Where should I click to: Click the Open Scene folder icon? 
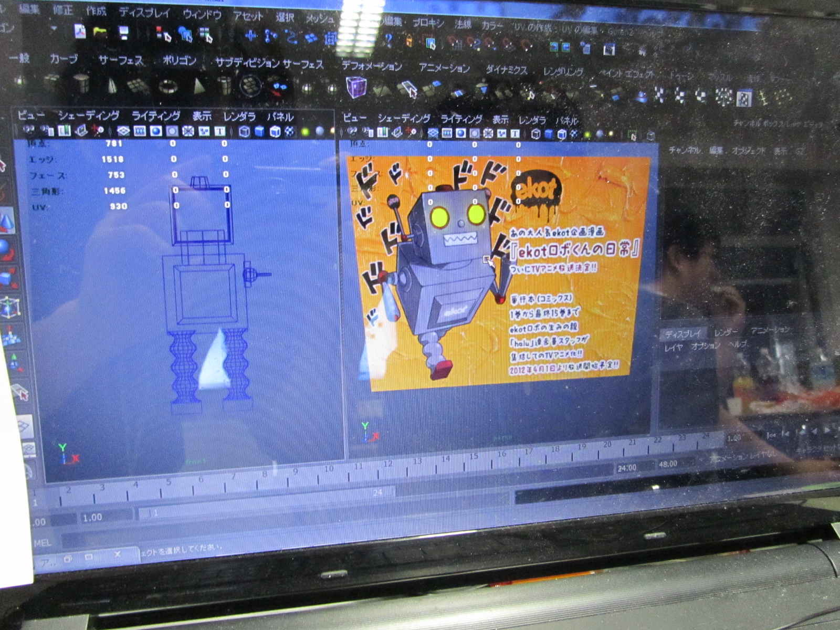[x=100, y=33]
